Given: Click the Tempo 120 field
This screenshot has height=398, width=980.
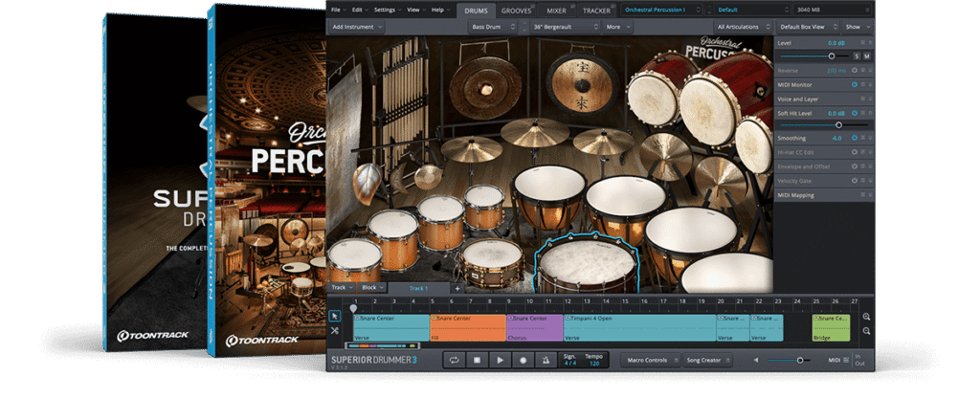Looking at the screenshot, I should 593,360.
